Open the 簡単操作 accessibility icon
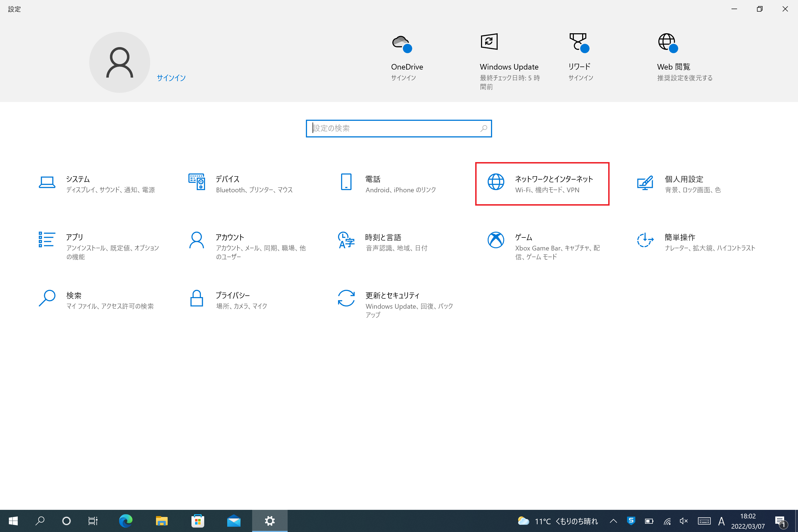The height and width of the screenshot is (532, 798). coord(645,240)
